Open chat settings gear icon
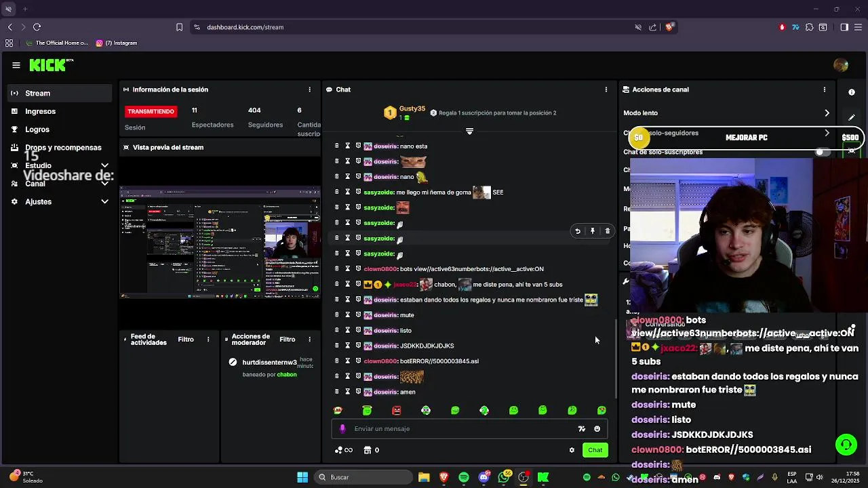The height and width of the screenshot is (488, 868). (x=572, y=450)
